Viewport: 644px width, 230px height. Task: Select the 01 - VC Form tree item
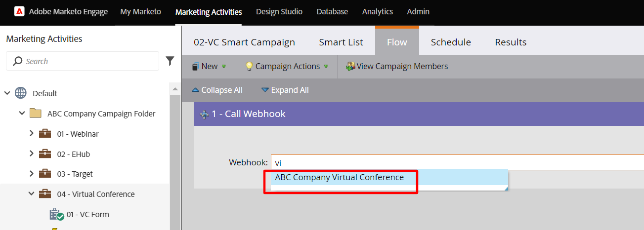(88, 214)
